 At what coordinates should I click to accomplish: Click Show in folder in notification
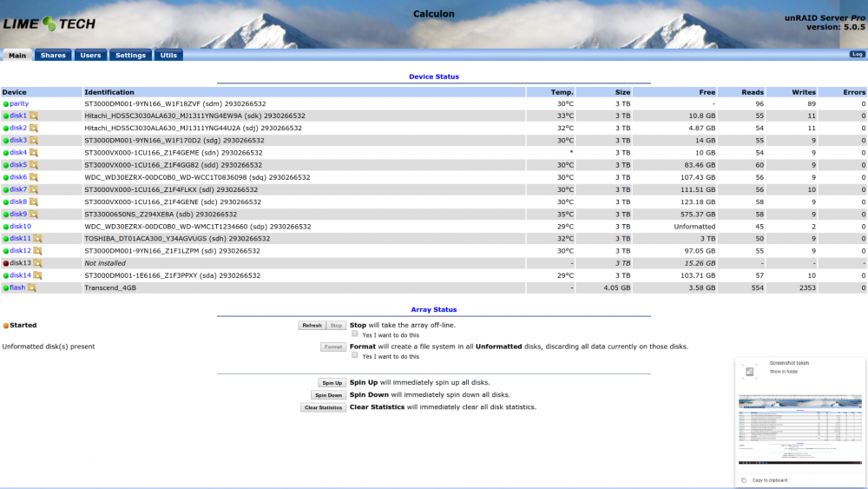783,372
